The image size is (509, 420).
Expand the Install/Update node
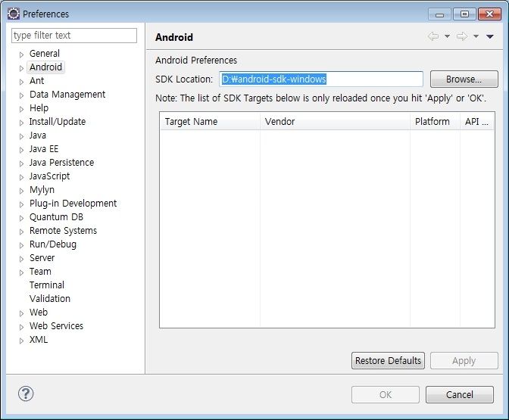(21, 123)
